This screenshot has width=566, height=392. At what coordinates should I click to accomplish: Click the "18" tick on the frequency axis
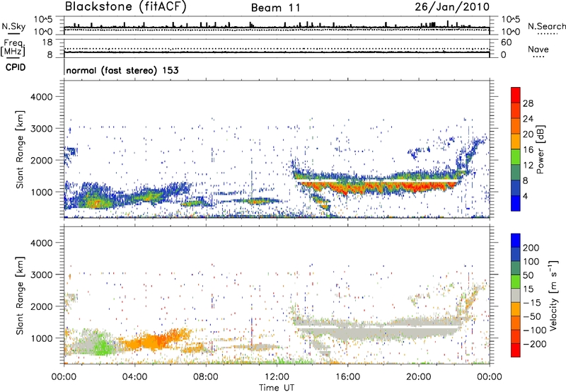point(47,42)
